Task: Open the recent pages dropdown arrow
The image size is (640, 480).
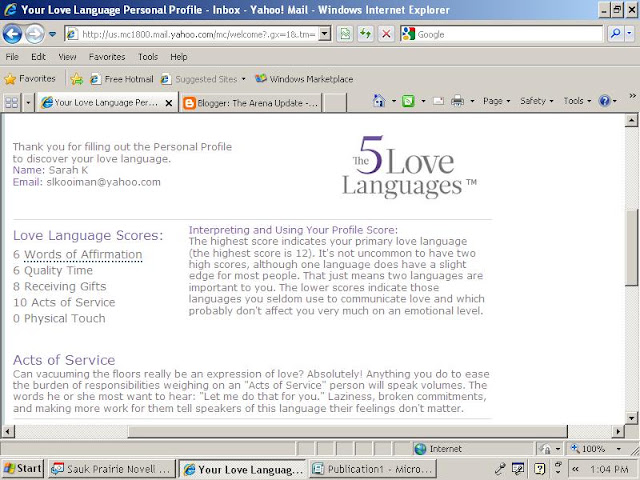Action: coord(53,34)
